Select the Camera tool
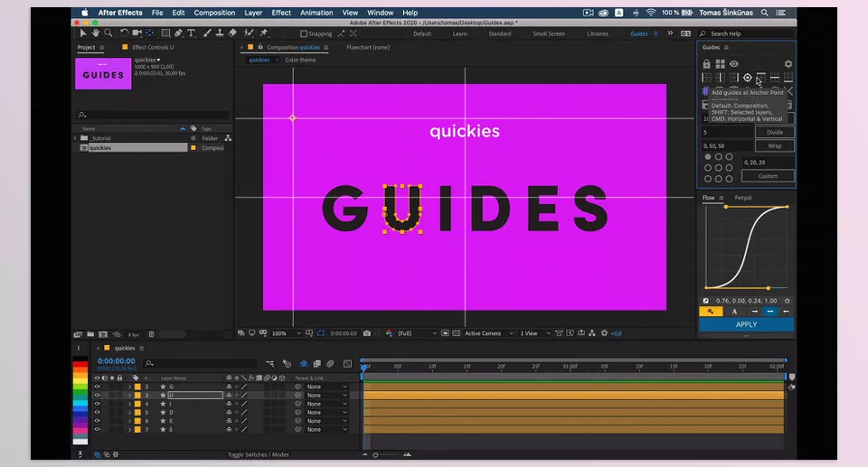 pos(137,33)
